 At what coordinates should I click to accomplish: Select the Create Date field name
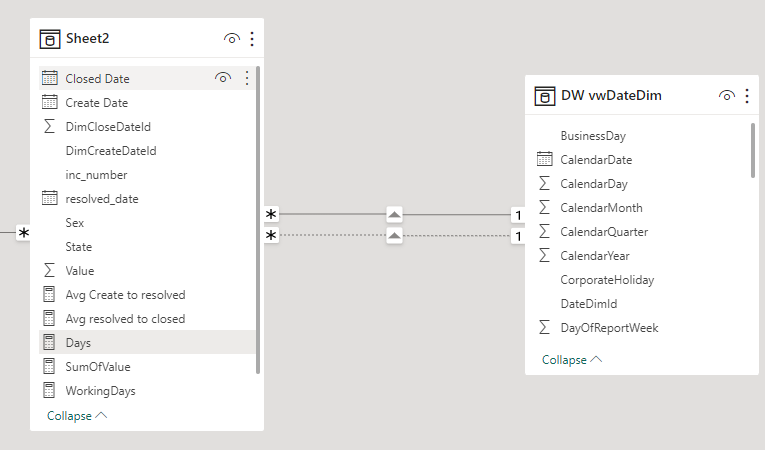point(97,102)
